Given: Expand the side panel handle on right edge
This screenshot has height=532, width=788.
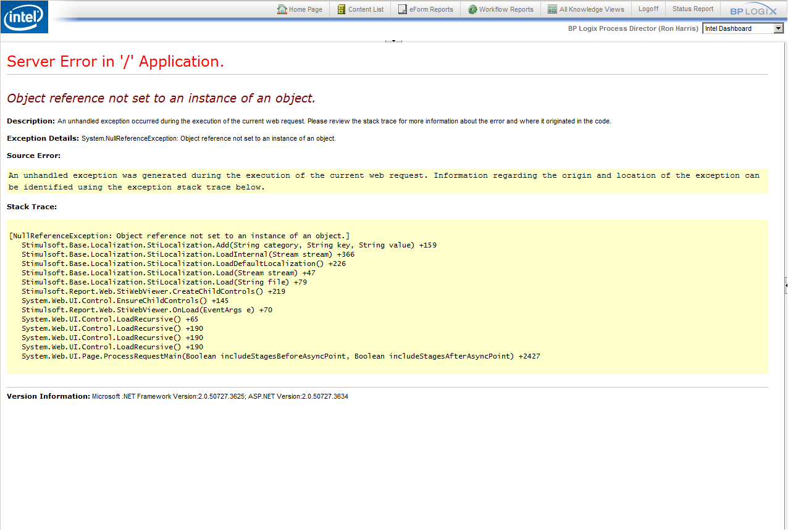Looking at the screenshot, I should [x=786, y=286].
